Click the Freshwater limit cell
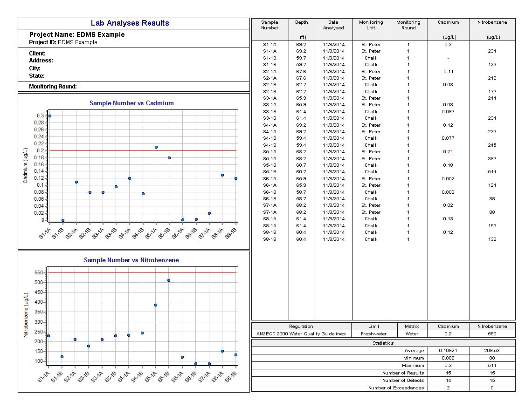 [x=373, y=334]
